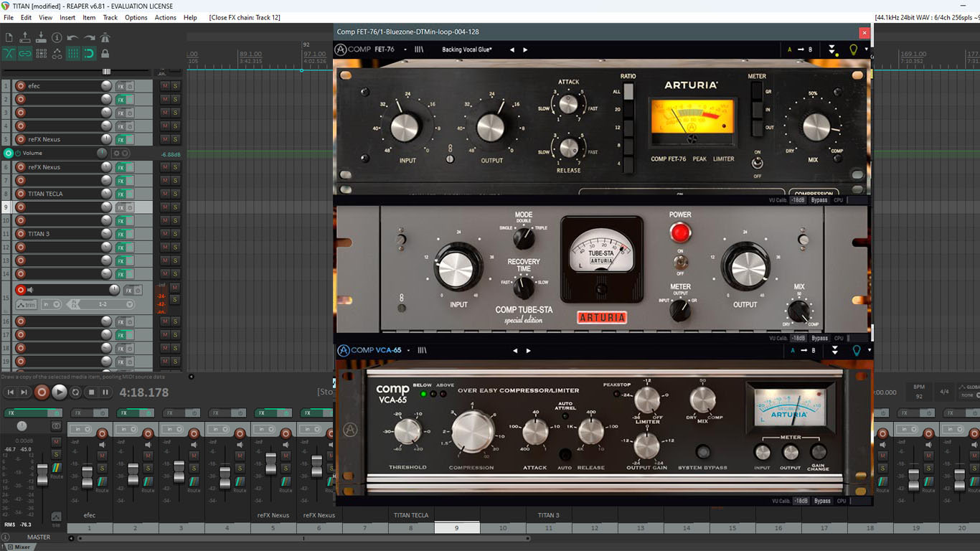The height and width of the screenshot is (551, 980).
Task: Flip the FET-76 ON/OFF power switch
Action: (x=756, y=163)
